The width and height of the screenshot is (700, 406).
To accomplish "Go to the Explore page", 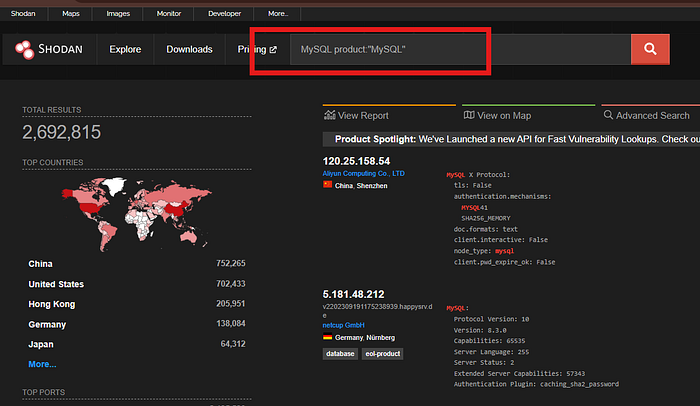I will click(x=125, y=49).
